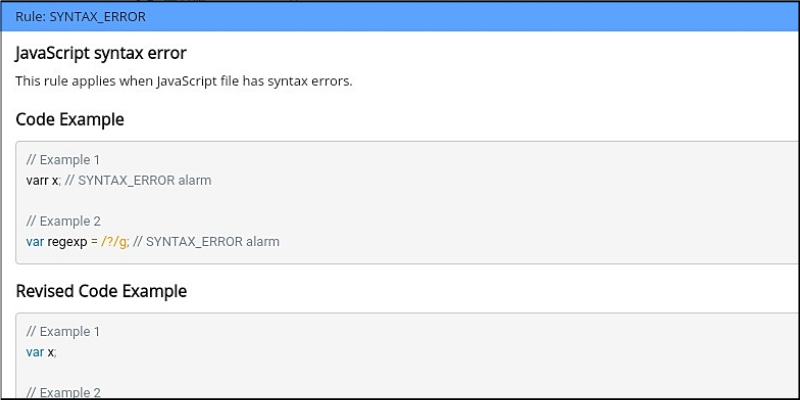Click the blue 'var' keyword in Revised Code
This screenshot has height=400, width=800.
coord(35,352)
